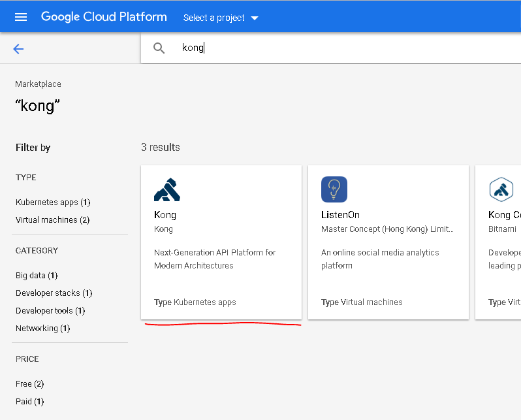Click the Bitnami Kong hexagon logo
The height and width of the screenshot is (420, 521).
501,189
